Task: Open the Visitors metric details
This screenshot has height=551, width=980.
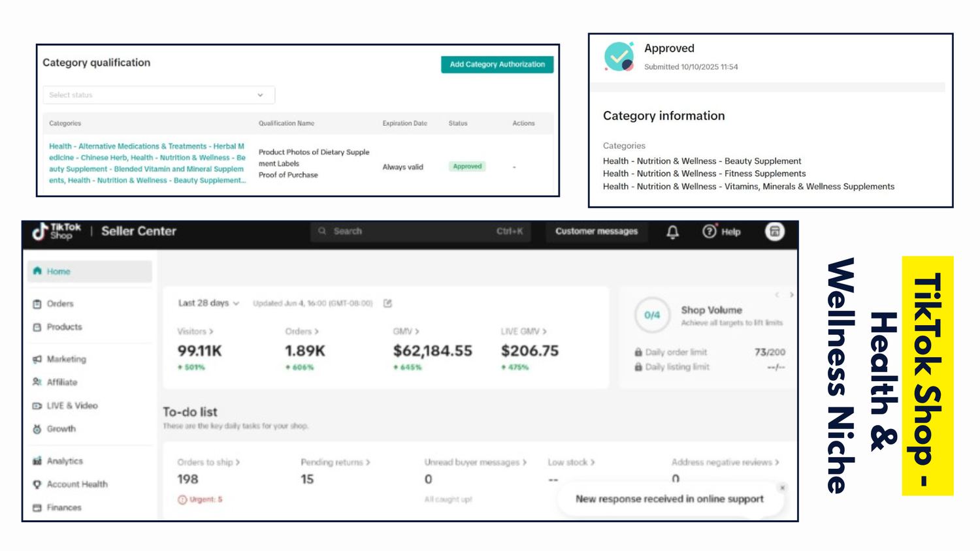Action: coord(195,332)
